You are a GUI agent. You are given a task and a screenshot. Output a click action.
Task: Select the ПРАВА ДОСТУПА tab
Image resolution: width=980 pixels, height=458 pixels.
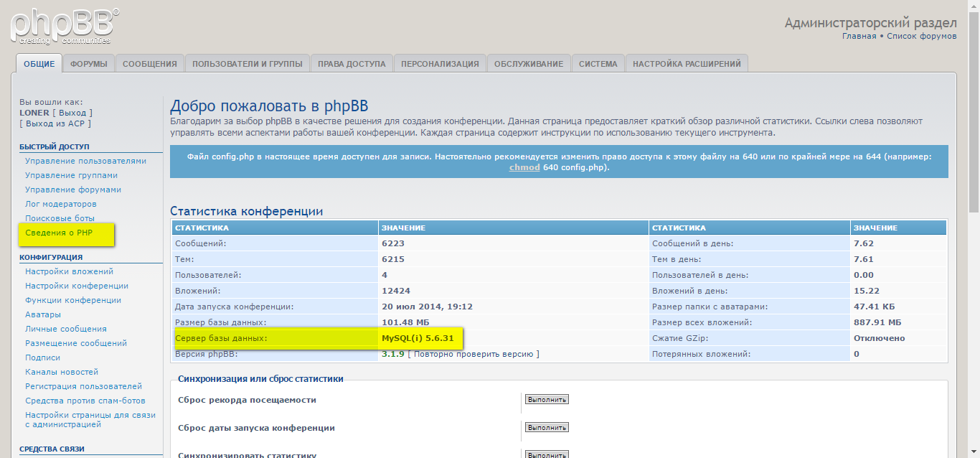(x=352, y=64)
